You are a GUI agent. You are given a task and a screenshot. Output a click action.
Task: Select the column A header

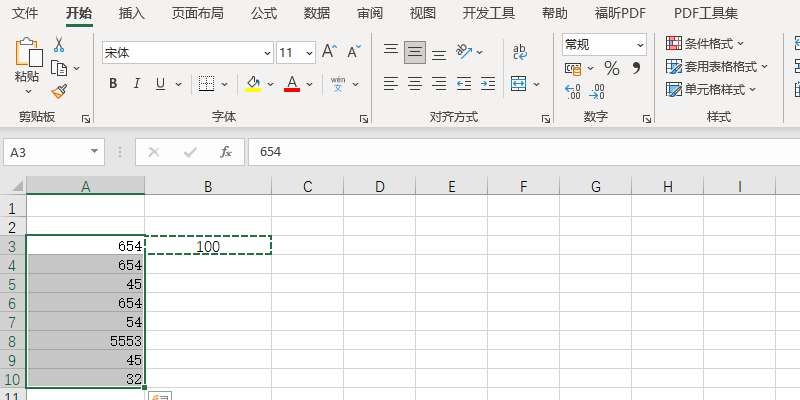click(x=86, y=186)
